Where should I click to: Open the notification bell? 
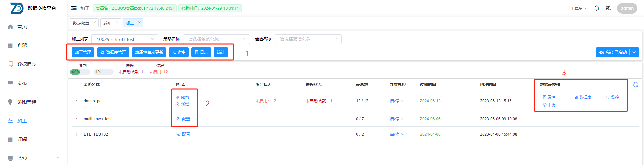point(596,8)
